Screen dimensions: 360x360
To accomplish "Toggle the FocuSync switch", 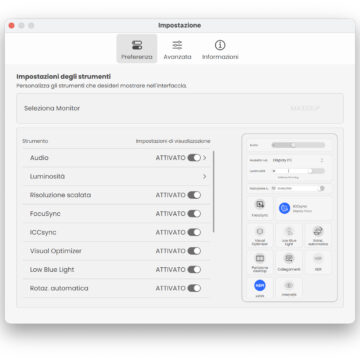I will [x=194, y=214].
